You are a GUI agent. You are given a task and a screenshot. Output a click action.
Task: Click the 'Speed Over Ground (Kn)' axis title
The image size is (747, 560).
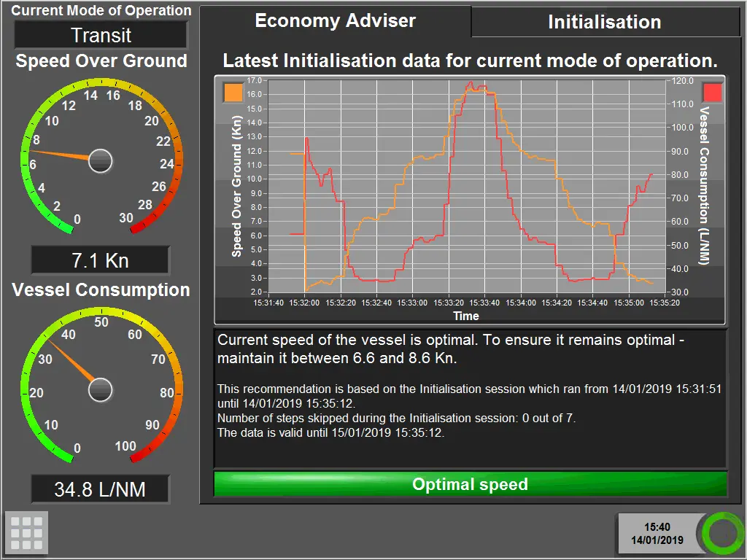coord(237,186)
